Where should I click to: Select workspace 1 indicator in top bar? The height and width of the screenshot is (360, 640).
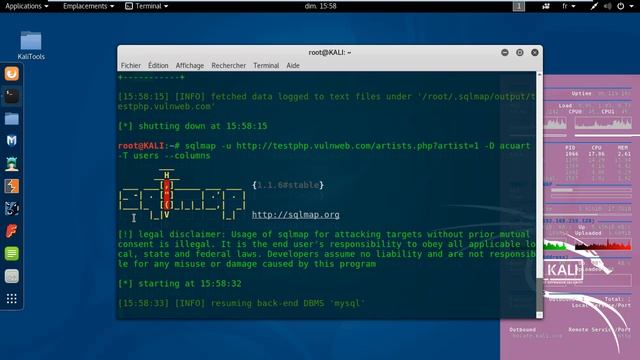(519, 6)
